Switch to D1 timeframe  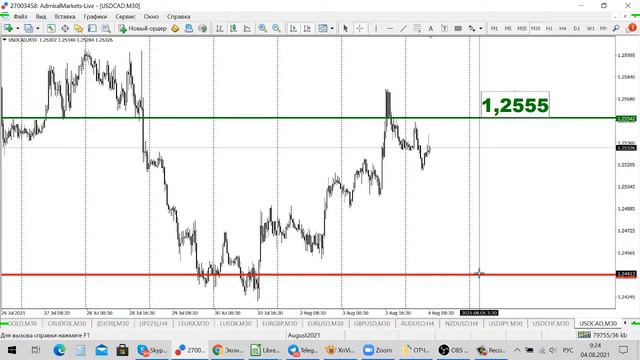click(576, 28)
